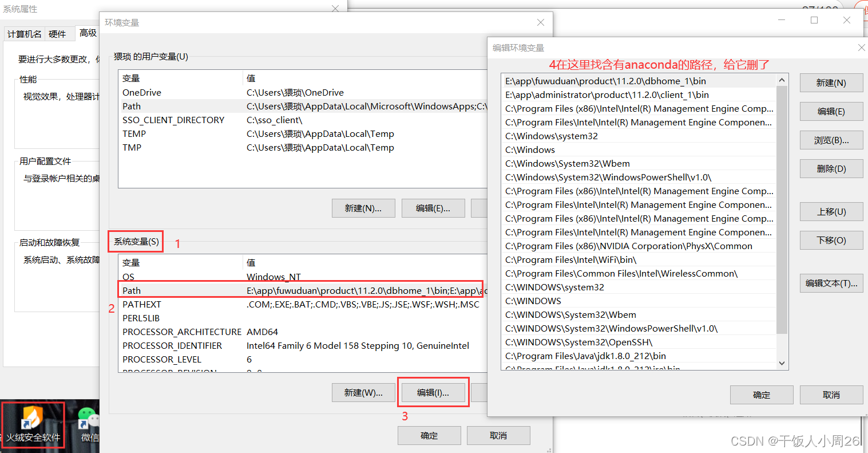Select the NVIDIA Corporation\PhysX\Common path entry
Image resolution: width=868 pixels, height=453 pixels.
639,246
